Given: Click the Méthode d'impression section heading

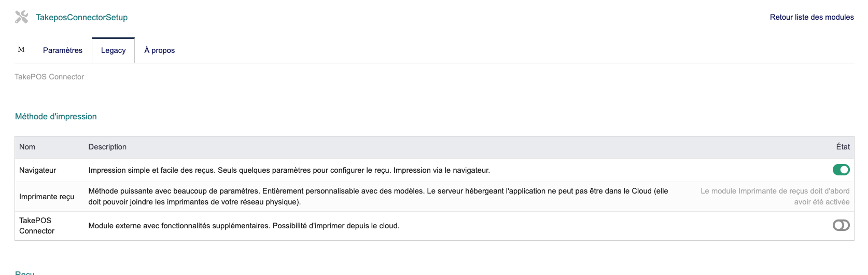Looking at the screenshot, I should pos(56,117).
